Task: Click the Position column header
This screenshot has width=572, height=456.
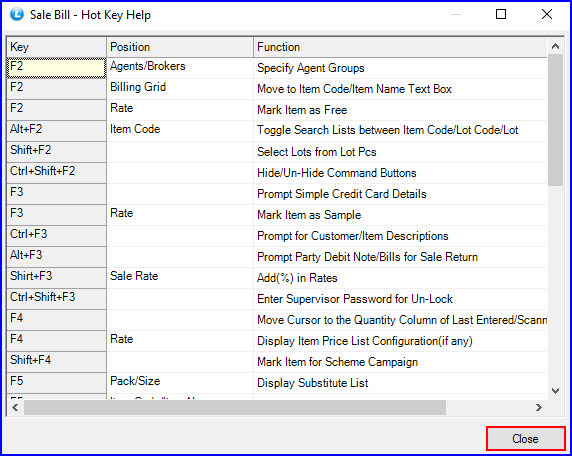Action: pos(180,47)
